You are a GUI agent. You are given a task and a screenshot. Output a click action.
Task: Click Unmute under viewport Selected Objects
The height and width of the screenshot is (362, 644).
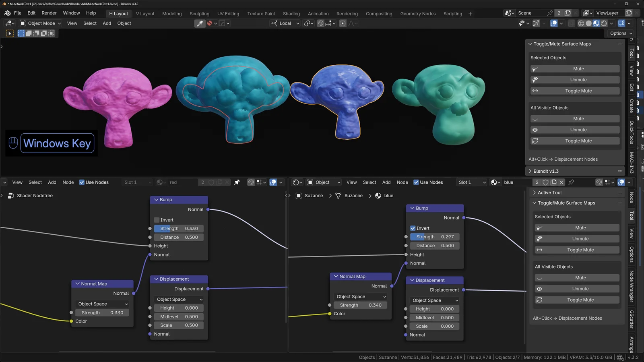click(575, 80)
